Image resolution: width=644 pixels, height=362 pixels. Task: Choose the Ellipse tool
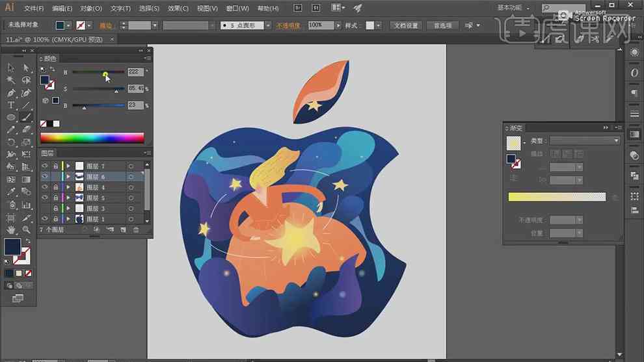tap(11, 118)
